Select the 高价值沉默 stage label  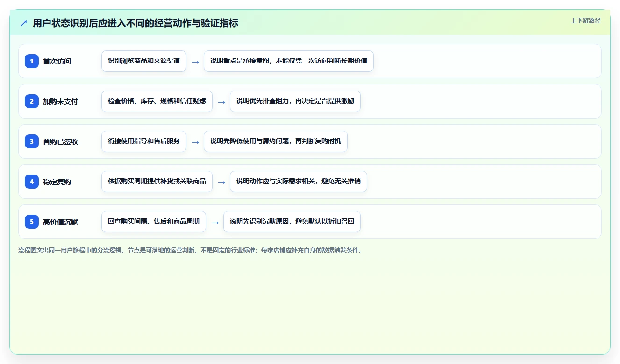60,222
